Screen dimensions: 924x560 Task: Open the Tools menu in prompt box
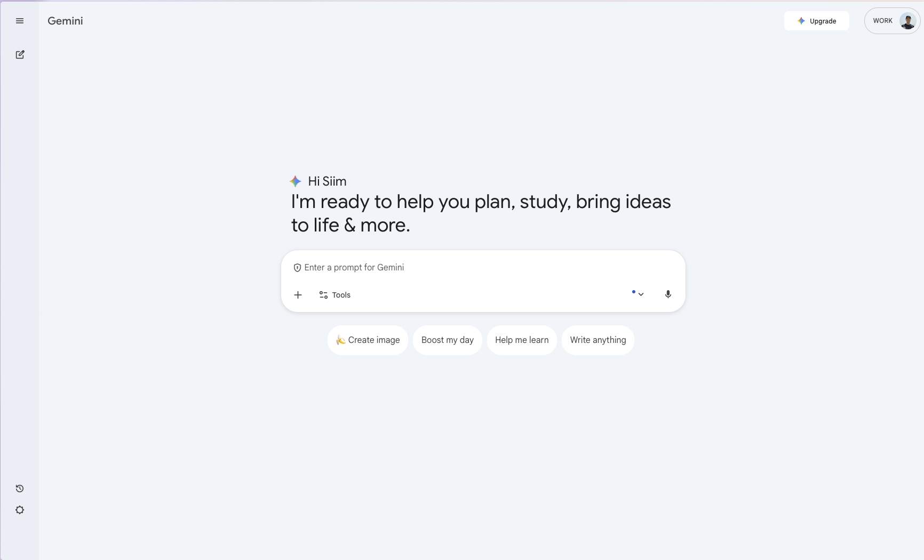[335, 295]
